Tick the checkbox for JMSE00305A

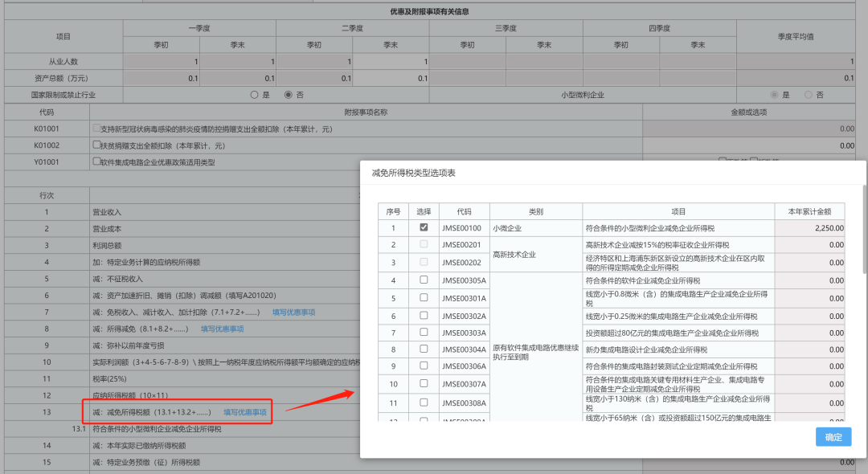pyautogui.click(x=424, y=280)
